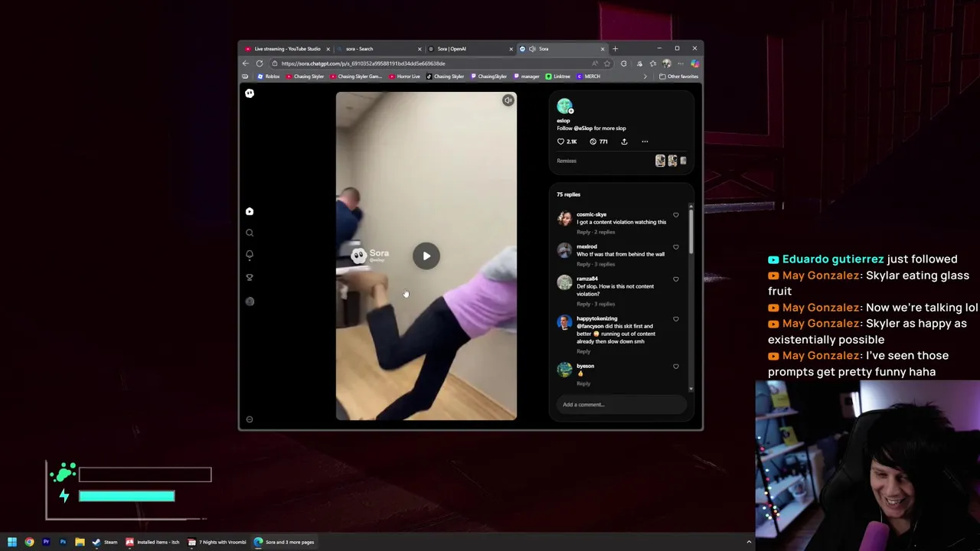Open Sora notifications bell in the sidebar
This screenshot has height=551, width=980.
[x=249, y=255]
